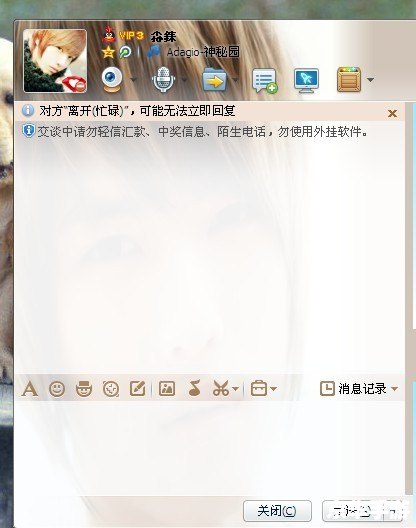
Task: Share music with the note icon
Action: pos(194,388)
